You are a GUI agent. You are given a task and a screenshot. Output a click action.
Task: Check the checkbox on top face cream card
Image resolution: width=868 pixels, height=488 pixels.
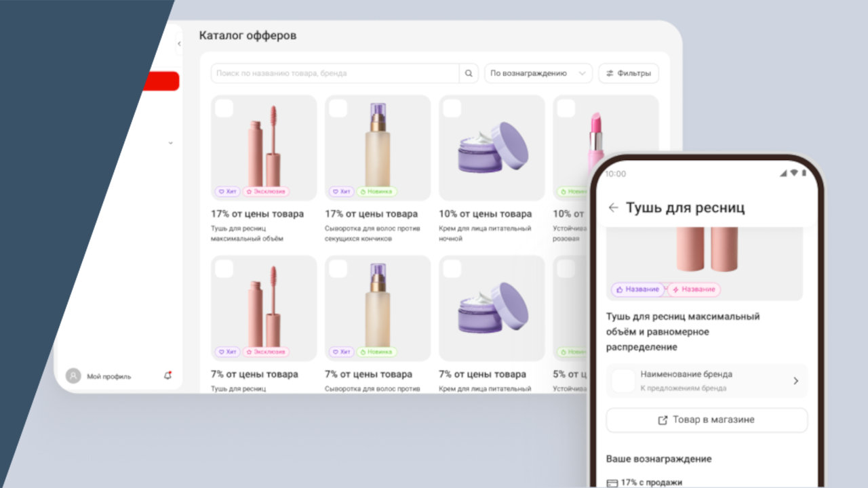click(452, 108)
